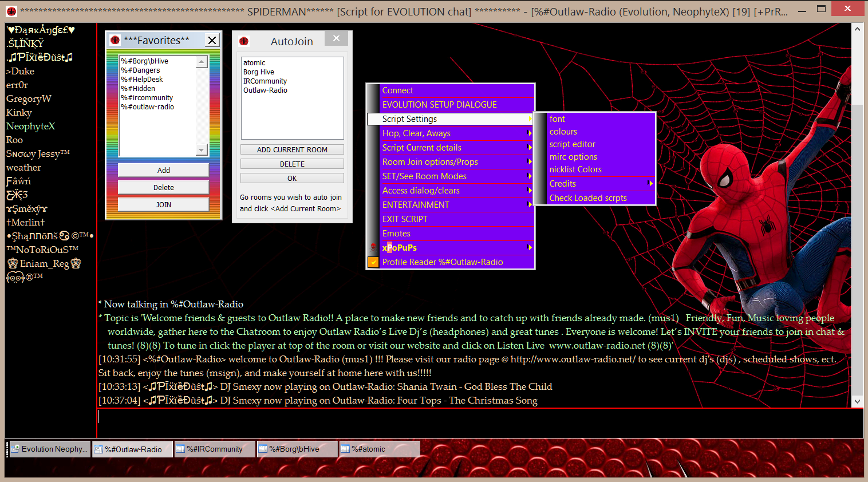Screen dimensions: 868x482
Task: Select IRCommunity in AutoJoin list
Action: (x=265, y=81)
